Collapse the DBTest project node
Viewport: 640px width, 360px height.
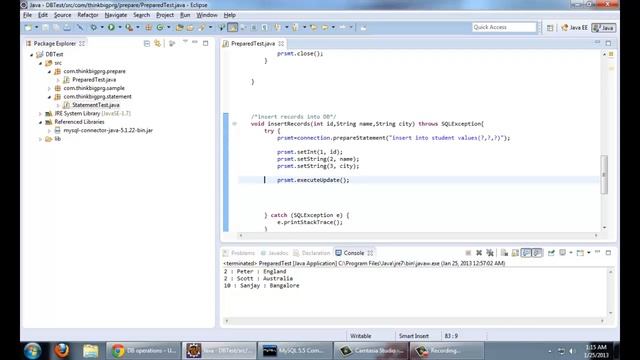pos(31,54)
